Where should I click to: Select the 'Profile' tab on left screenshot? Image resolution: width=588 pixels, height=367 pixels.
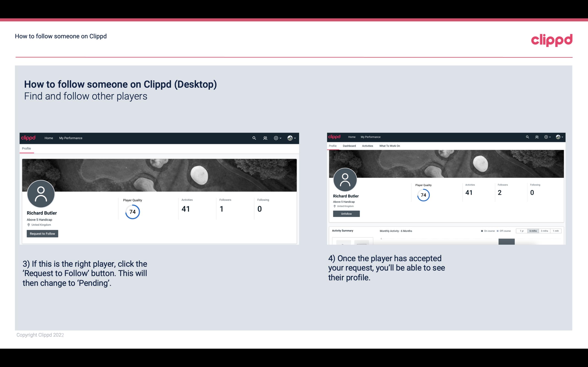(x=26, y=148)
